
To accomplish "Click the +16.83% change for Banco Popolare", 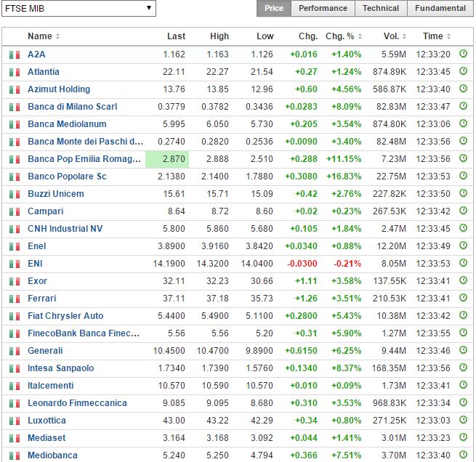I will point(344,177).
